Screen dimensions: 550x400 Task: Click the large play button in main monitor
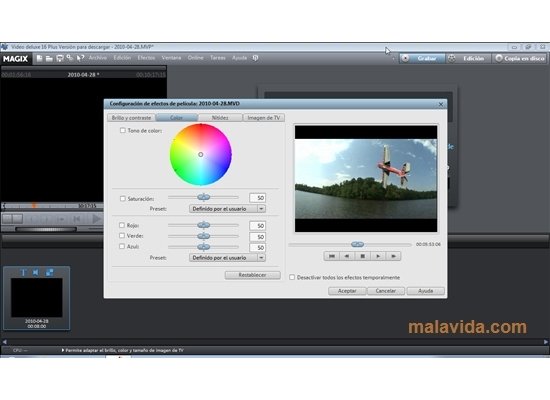(96, 219)
